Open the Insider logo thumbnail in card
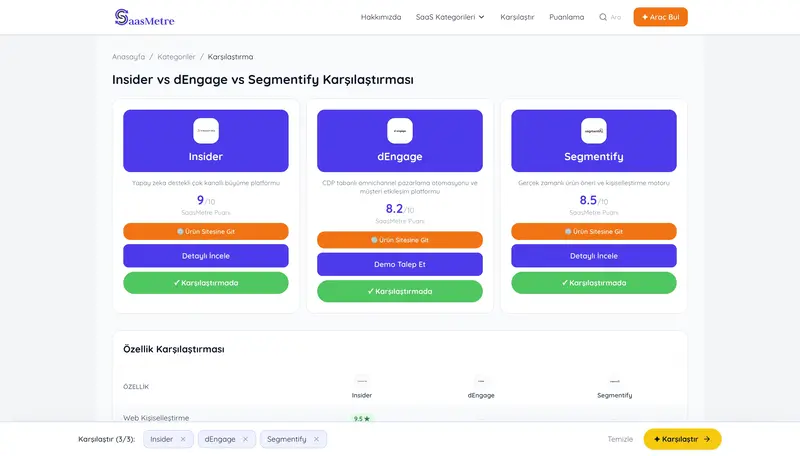 (206, 131)
